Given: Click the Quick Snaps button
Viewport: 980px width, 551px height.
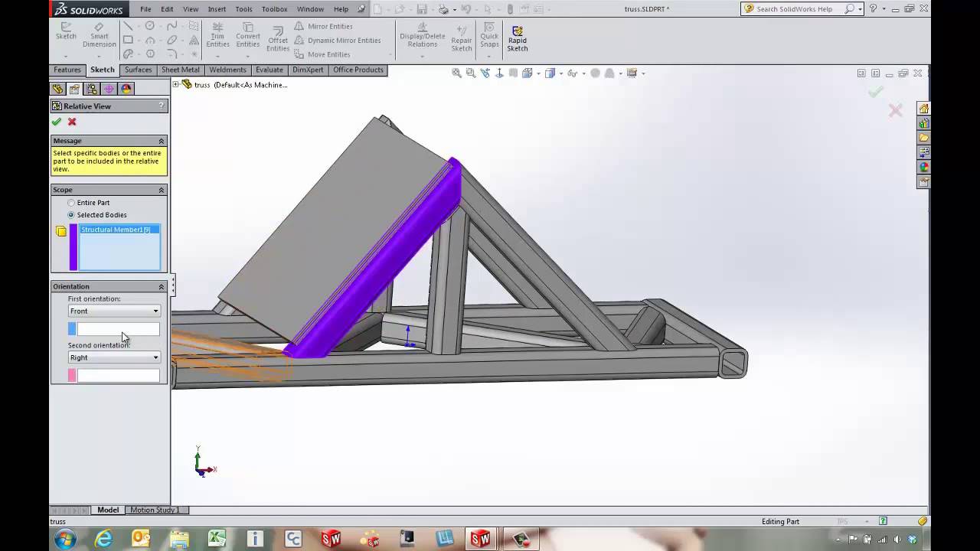Looking at the screenshot, I should 489,35.
